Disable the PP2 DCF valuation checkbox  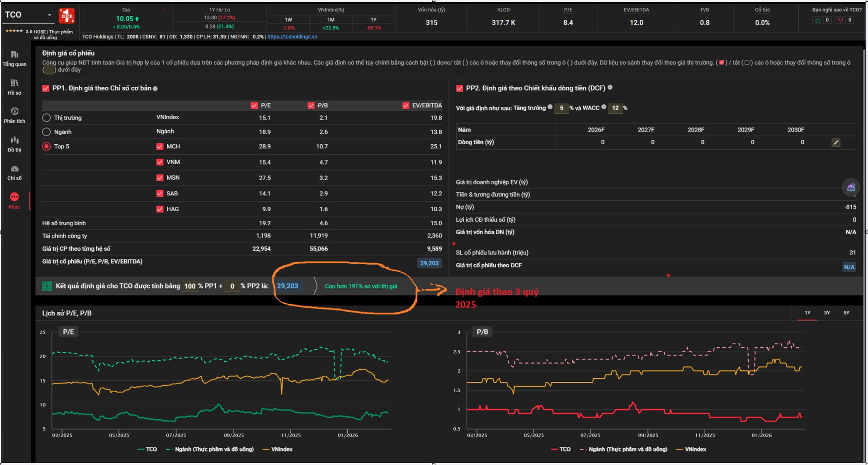pos(459,88)
